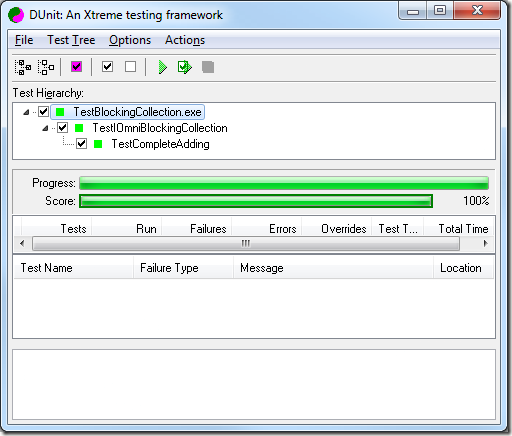The width and height of the screenshot is (512, 436).
Task: Click the Message column header
Action: click(x=333, y=268)
